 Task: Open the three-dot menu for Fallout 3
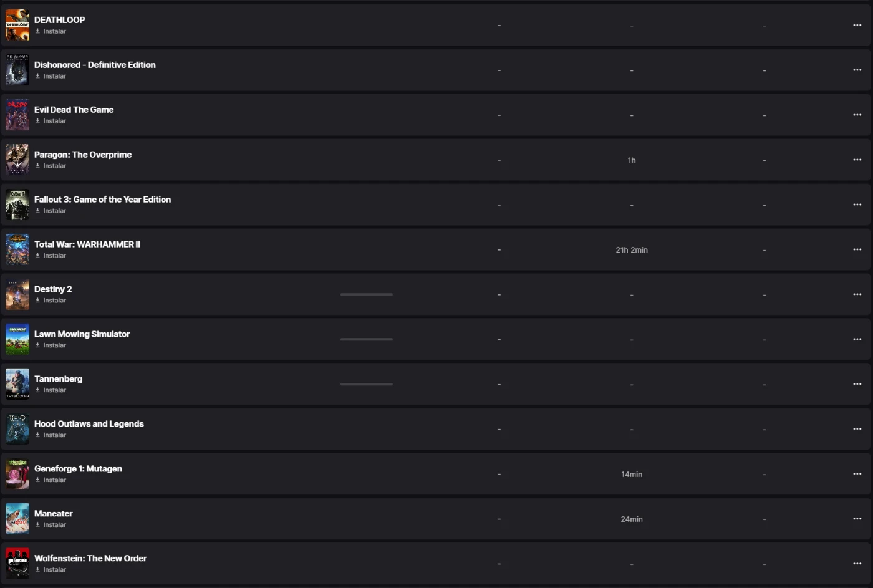point(857,205)
